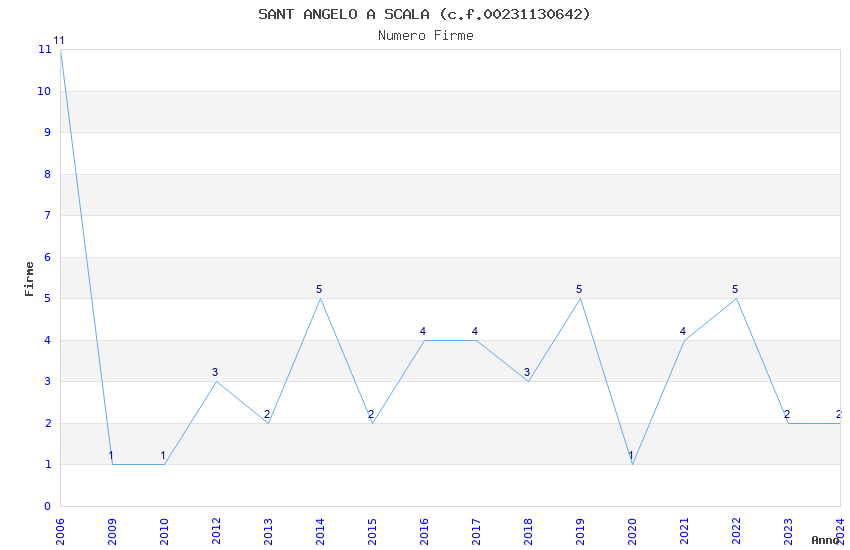Select the 2006 year label
850x550 pixels.
[60, 532]
